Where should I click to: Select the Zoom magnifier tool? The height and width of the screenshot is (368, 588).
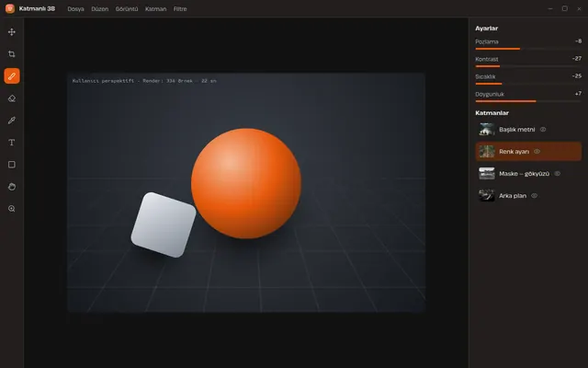click(x=12, y=209)
